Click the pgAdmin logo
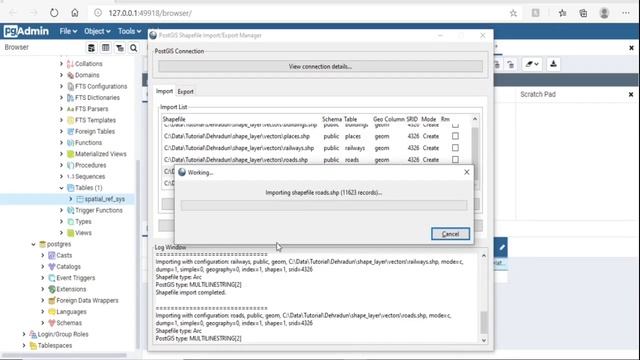The width and height of the screenshot is (640, 360). (26, 31)
